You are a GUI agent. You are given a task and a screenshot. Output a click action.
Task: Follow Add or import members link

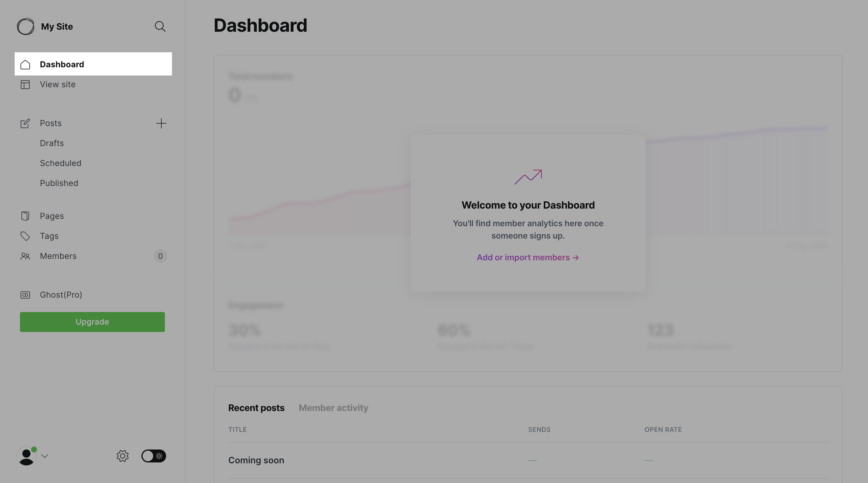coord(528,257)
